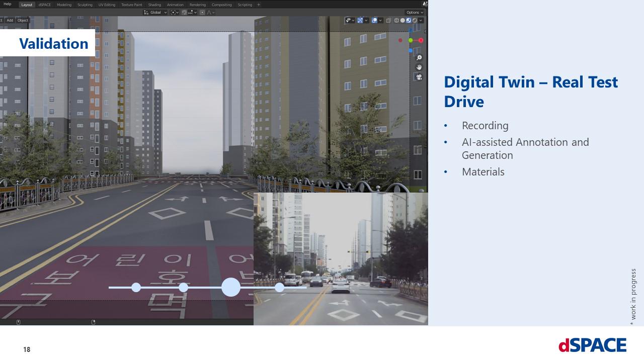Screen dimensions: 644x362
Task: Toggle X-Ray mode in the viewport header
Action: click(388, 21)
